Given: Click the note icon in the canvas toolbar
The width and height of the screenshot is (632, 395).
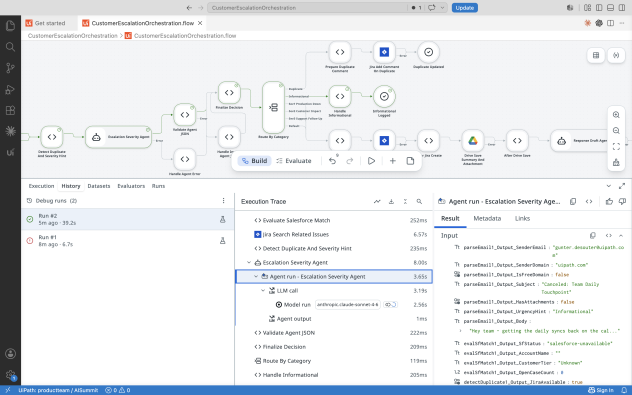Looking at the screenshot, I should pyautogui.click(x=410, y=161).
